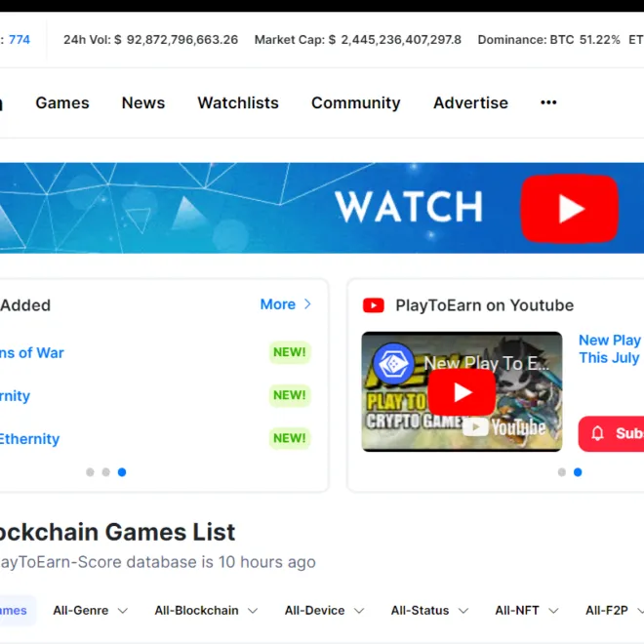Select the first YouTube carousel dot
Image resolution: width=644 pixels, height=644 pixels.
[561, 472]
